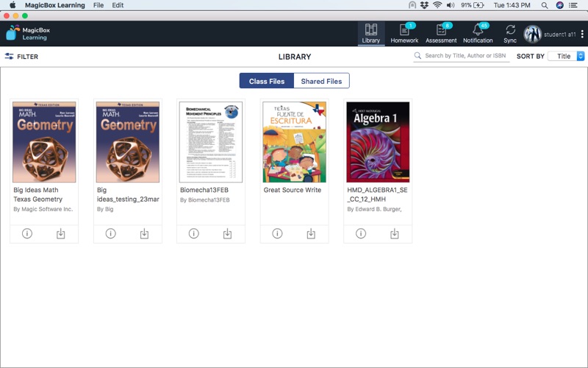Image resolution: width=588 pixels, height=368 pixels.
Task: Click the Big ideas_testing_23mar title text
Action: [128, 194]
